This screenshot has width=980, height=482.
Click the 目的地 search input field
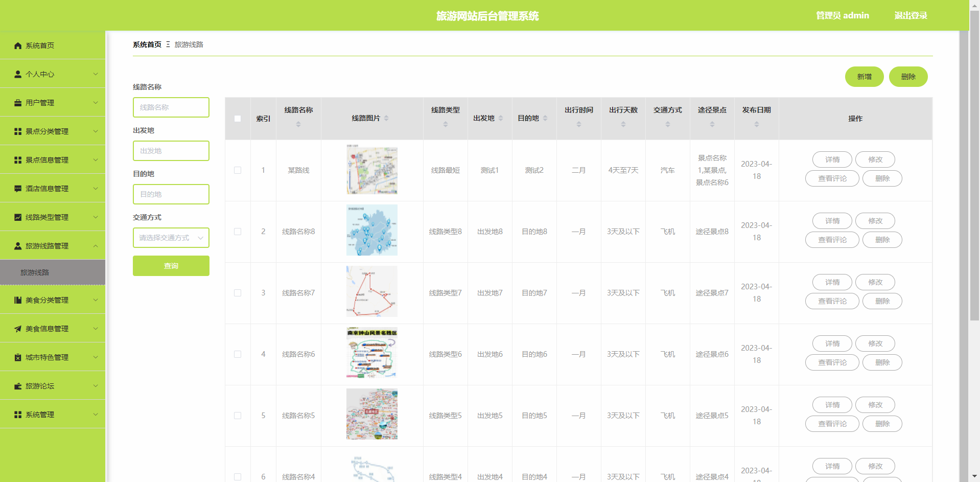(171, 194)
